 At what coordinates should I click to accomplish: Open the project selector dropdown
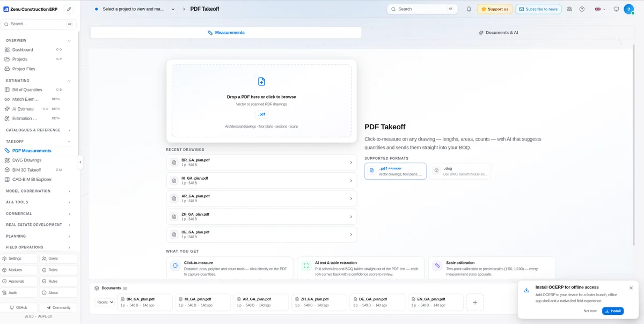click(x=135, y=9)
